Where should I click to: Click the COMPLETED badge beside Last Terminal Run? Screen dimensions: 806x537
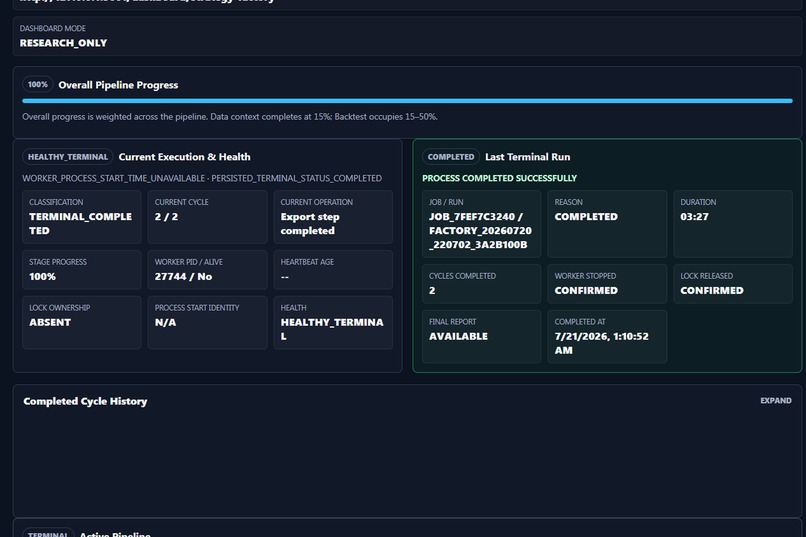[x=451, y=157]
